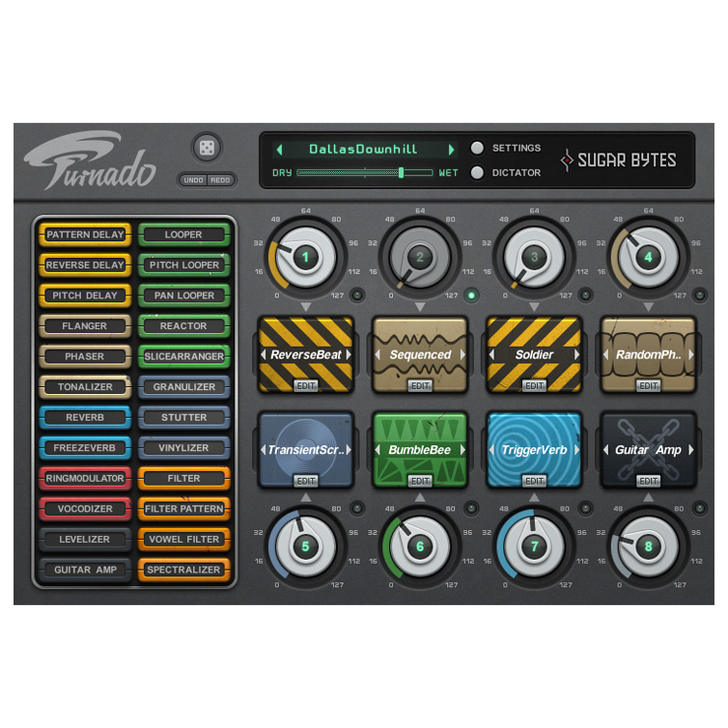Click previous-effect arrow on Sequenced slot
728x728 pixels.
point(377,355)
